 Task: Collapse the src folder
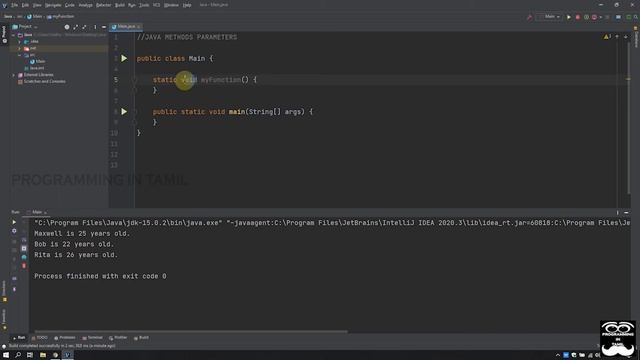(19, 55)
